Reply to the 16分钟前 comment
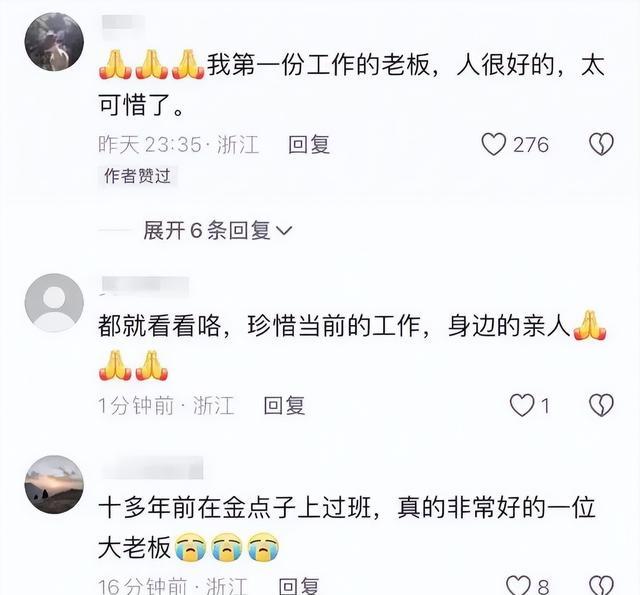640x595 pixels. click(299, 586)
